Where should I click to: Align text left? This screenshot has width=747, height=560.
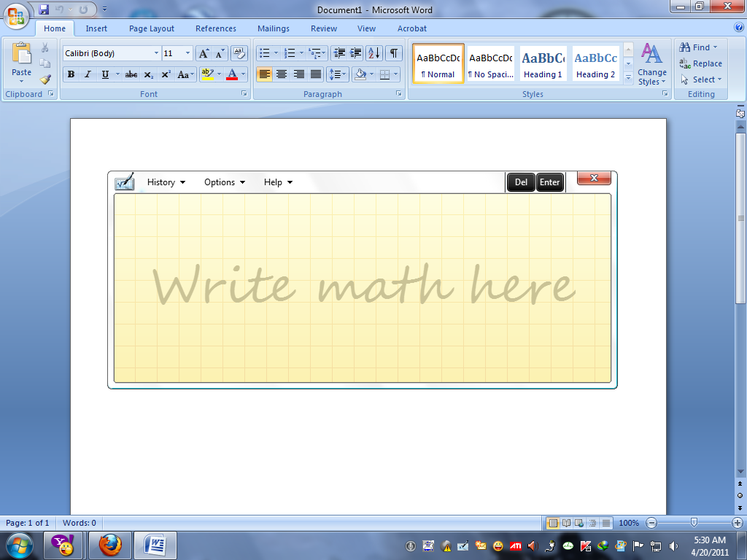click(264, 74)
